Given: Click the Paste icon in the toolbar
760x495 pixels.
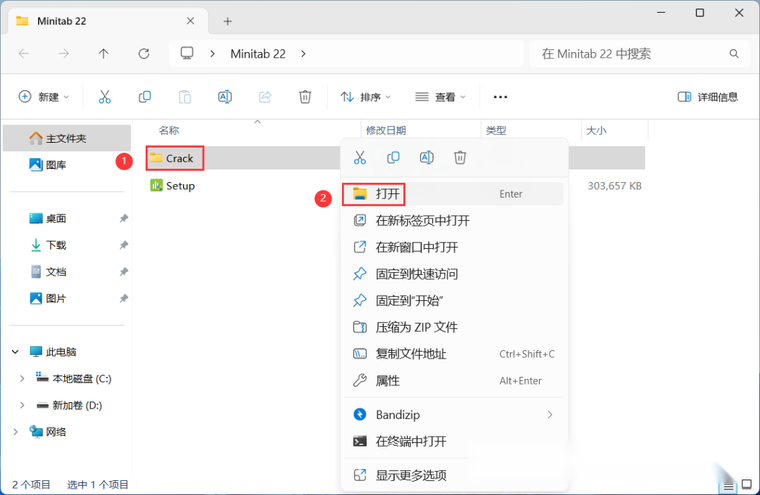Looking at the screenshot, I should pyautogui.click(x=185, y=97).
